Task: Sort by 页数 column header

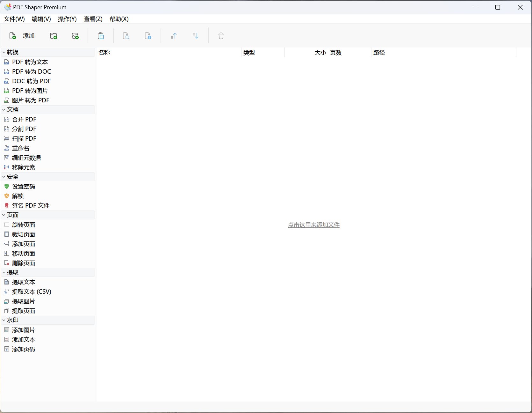Action: (349, 53)
